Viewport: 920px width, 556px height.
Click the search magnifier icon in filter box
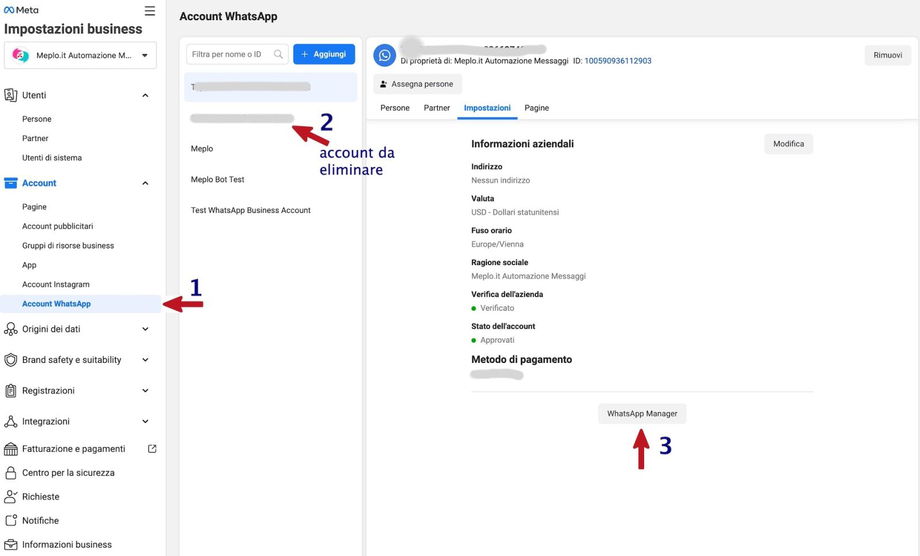[278, 54]
